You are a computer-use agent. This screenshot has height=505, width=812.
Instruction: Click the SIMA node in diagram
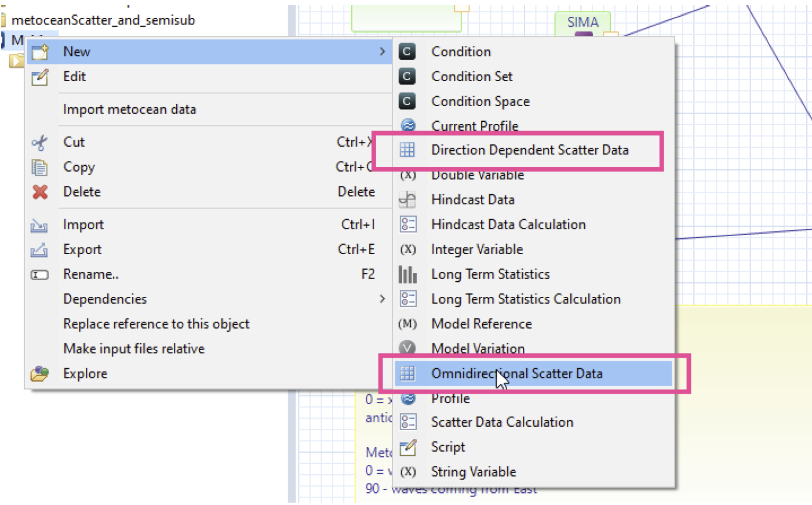tap(582, 23)
